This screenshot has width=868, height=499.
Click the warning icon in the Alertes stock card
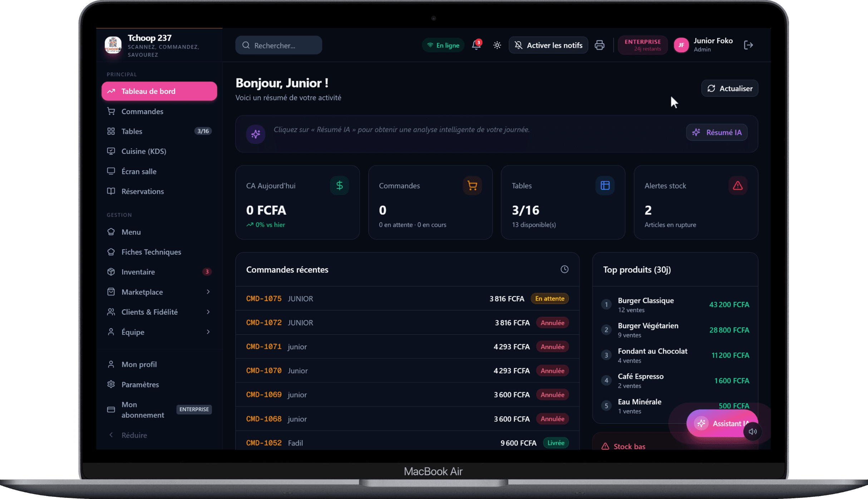tap(738, 186)
